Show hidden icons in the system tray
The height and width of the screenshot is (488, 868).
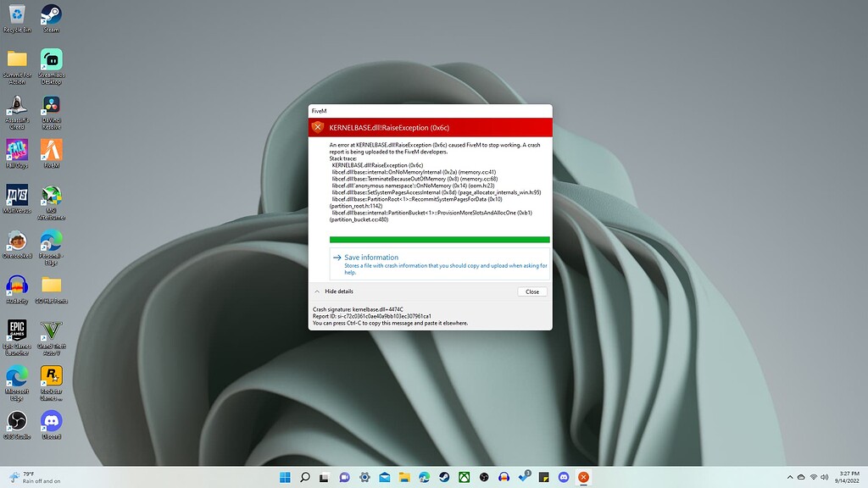(x=790, y=477)
